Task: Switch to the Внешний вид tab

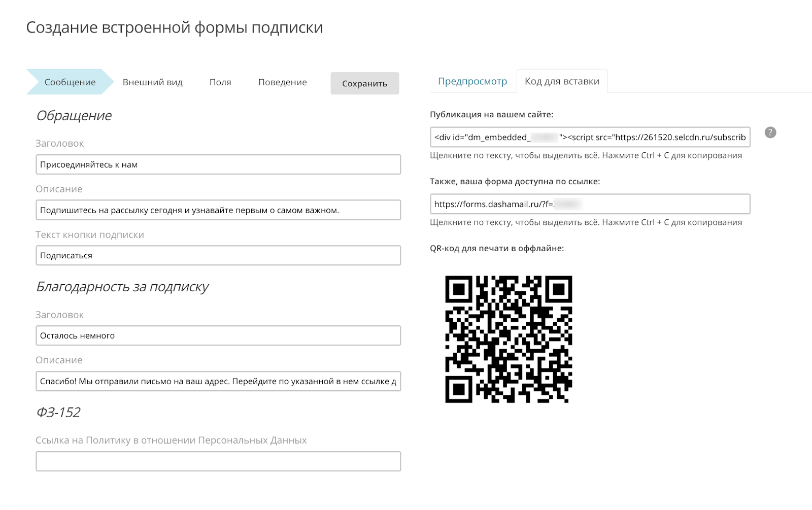Action: pos(153,82)
